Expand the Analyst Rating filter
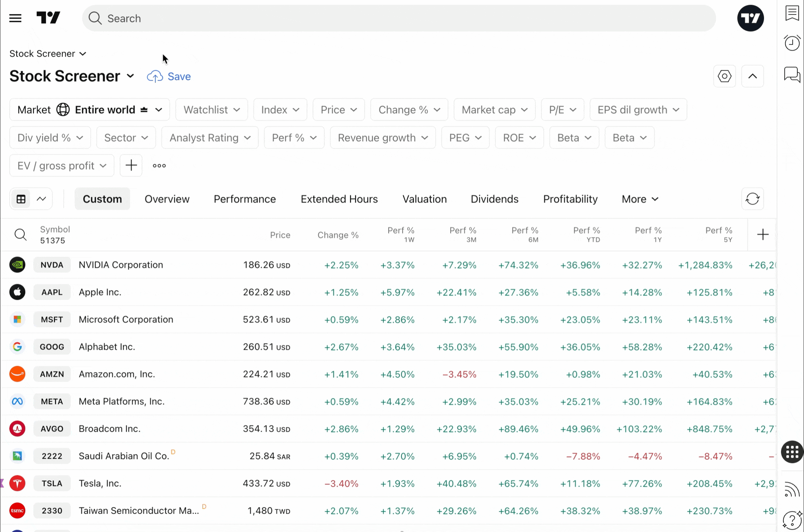This screenshot has width=804, height=532. 210,138
